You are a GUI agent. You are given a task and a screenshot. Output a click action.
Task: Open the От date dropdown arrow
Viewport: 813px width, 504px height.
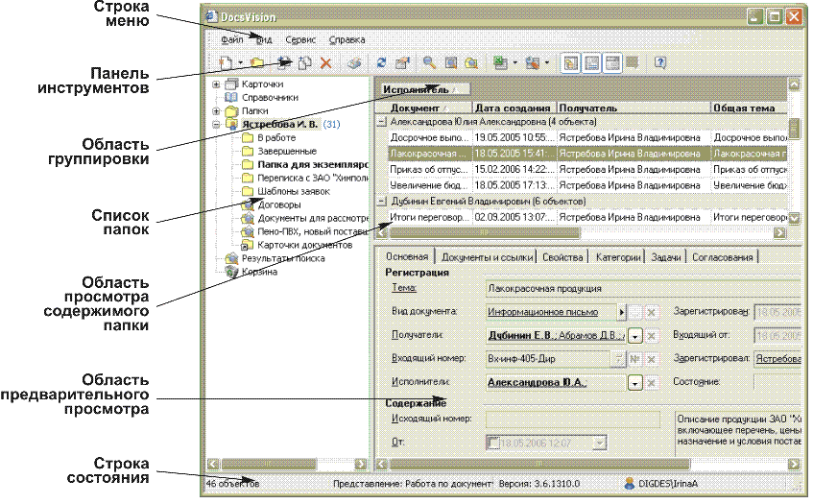point(599,443)
